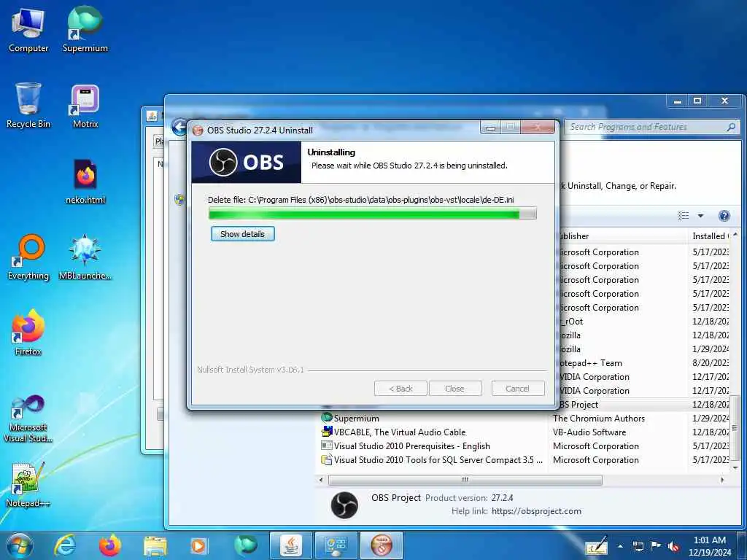This screenshot has height=560, width=747.
Task: Click the muted volume tray icon
Action: (x=673, y=546)
